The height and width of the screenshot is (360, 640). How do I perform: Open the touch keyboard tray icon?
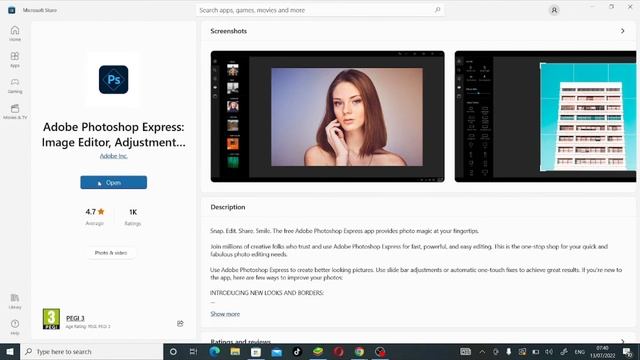[465, 351]
